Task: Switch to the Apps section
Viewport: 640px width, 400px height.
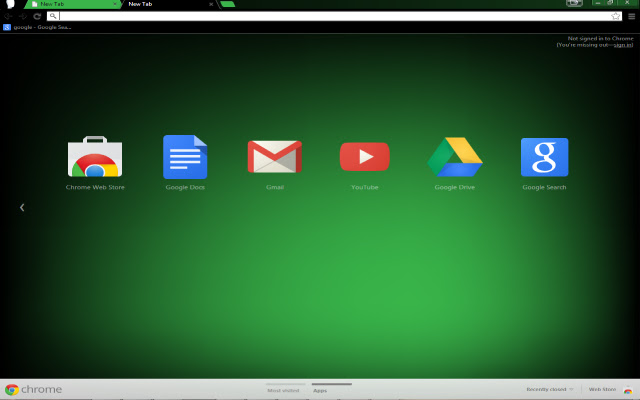Action: [x=320, y=390]
